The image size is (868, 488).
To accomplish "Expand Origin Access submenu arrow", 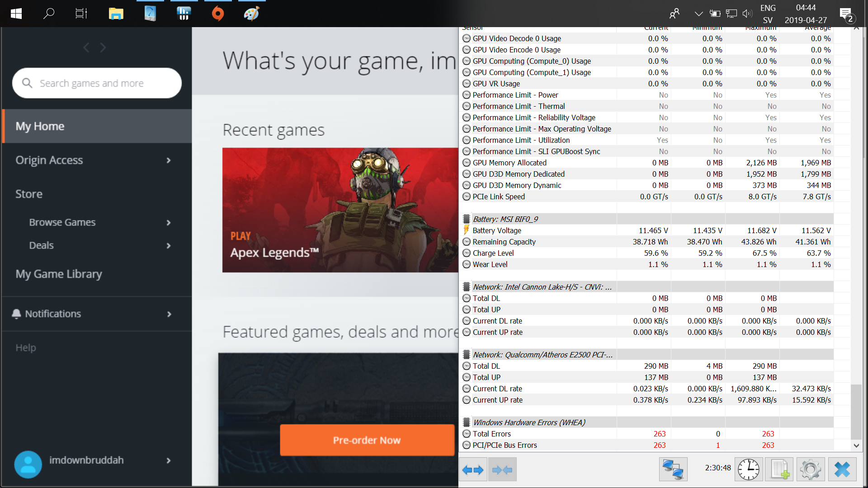I will click(169, 160).
